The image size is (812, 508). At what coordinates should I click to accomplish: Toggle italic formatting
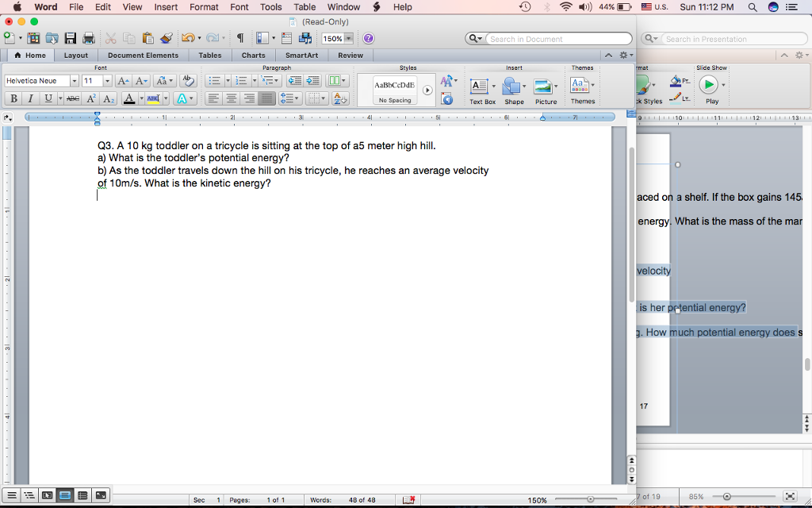pos(30,98)
